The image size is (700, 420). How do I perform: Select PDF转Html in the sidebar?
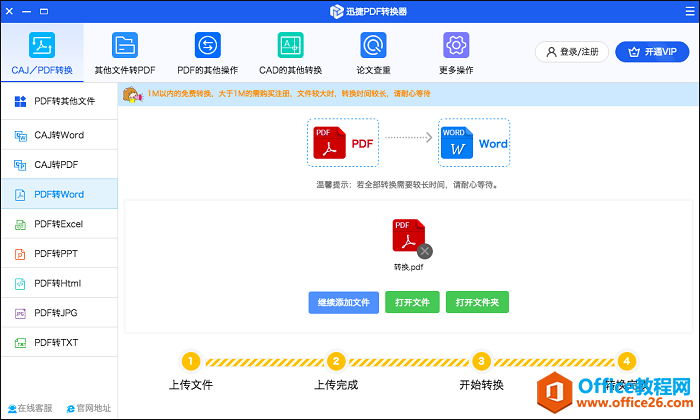click(x=58, y=284)
